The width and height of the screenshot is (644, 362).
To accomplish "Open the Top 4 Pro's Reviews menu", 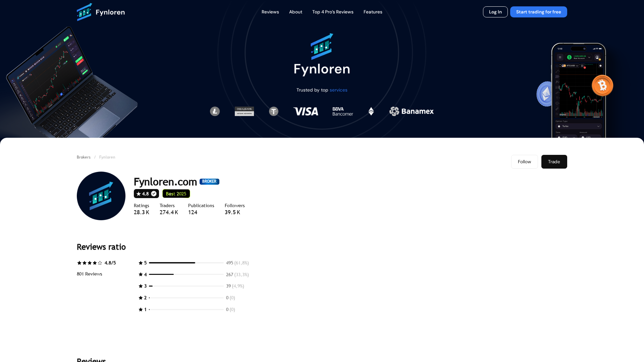I will tap(333, 12).
